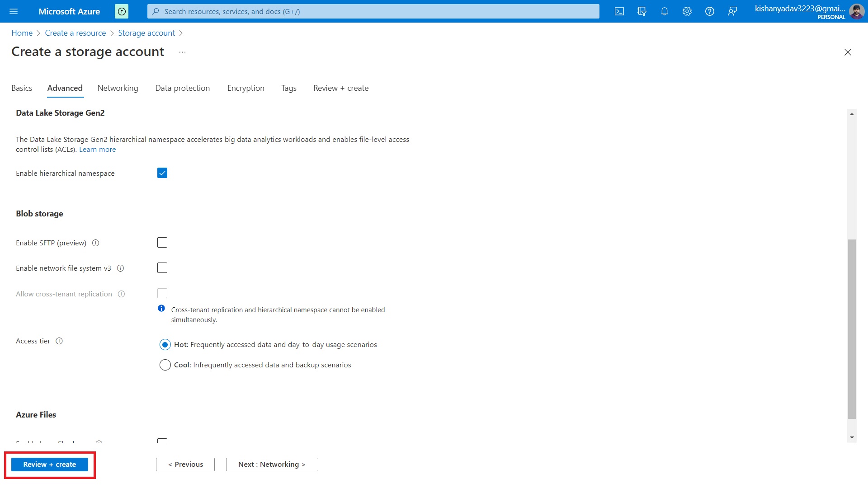Click Next : Networking > button
868x488 pixels.
(x=272, y=465)
